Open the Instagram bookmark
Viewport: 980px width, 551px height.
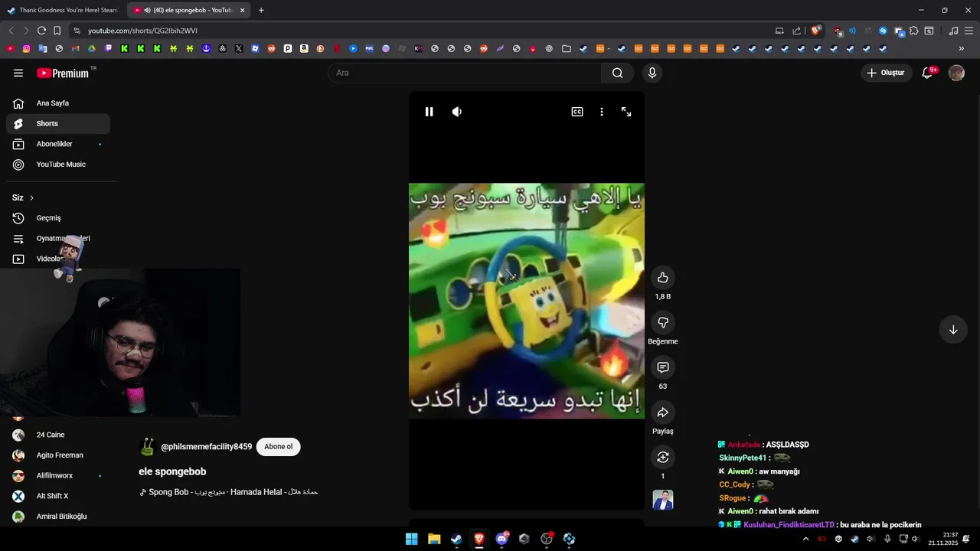[26, 48]
